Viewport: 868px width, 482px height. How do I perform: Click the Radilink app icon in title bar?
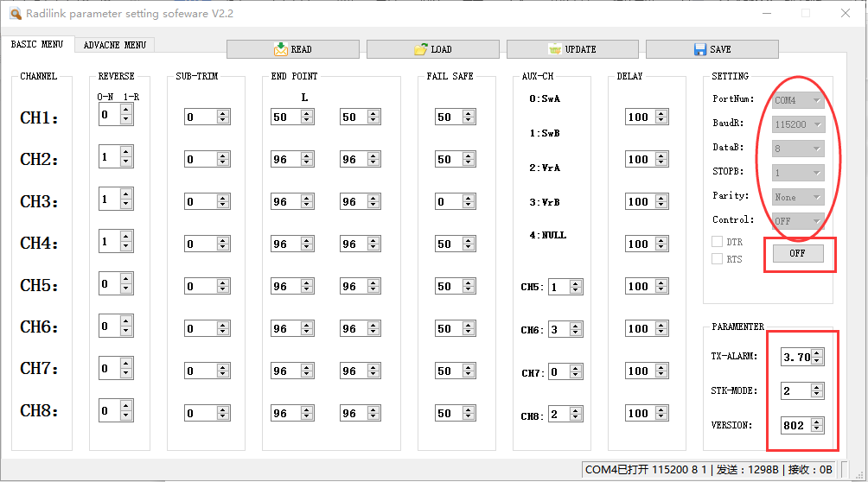point(15,13)
